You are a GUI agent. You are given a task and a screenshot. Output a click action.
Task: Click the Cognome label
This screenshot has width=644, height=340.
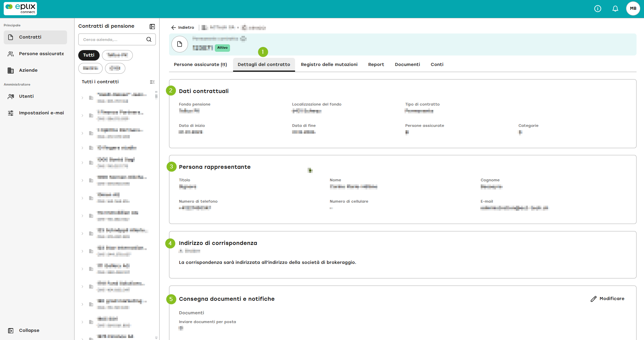(x=490, y=180)
